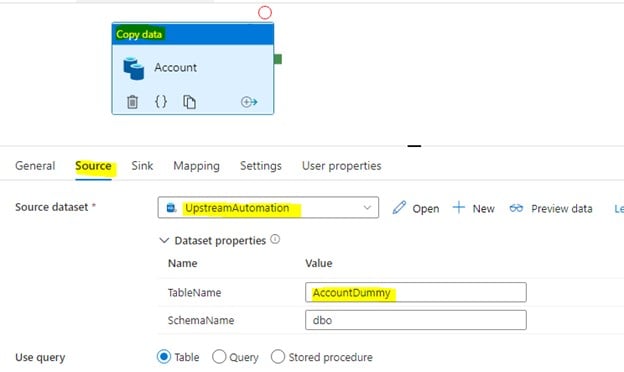Click the Value column header
Viewport: 624px width, 372px height.
click(x=318, y=263)
